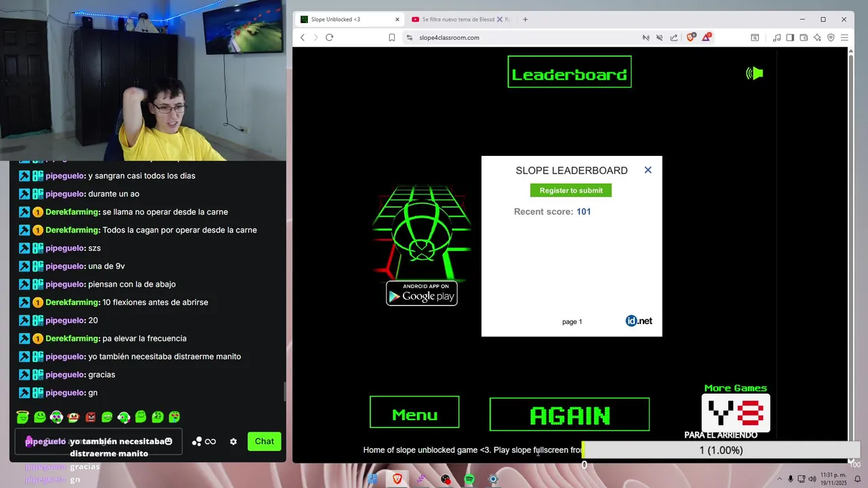Open the browser hamburger main menu
The image size is (868, 488).
(844, 37)
